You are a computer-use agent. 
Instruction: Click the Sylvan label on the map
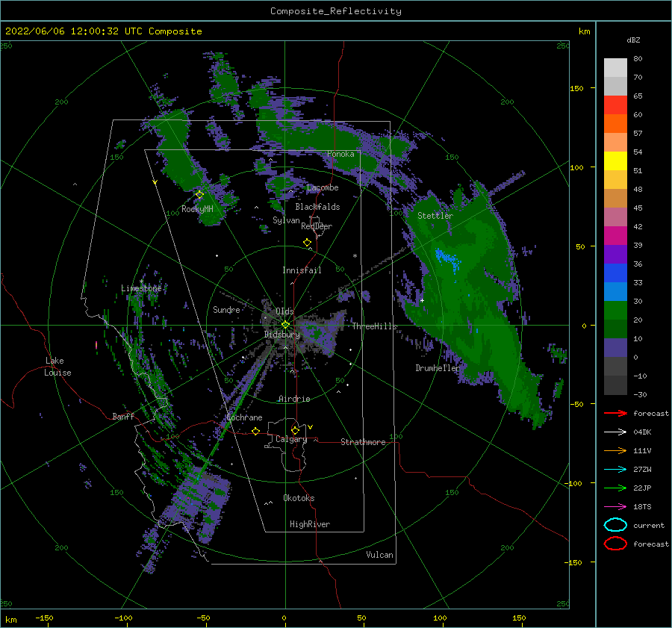click(x=286, y=220)
